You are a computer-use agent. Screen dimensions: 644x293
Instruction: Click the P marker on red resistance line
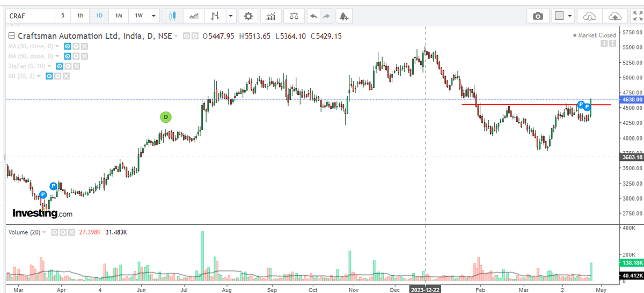coord(581,104)
